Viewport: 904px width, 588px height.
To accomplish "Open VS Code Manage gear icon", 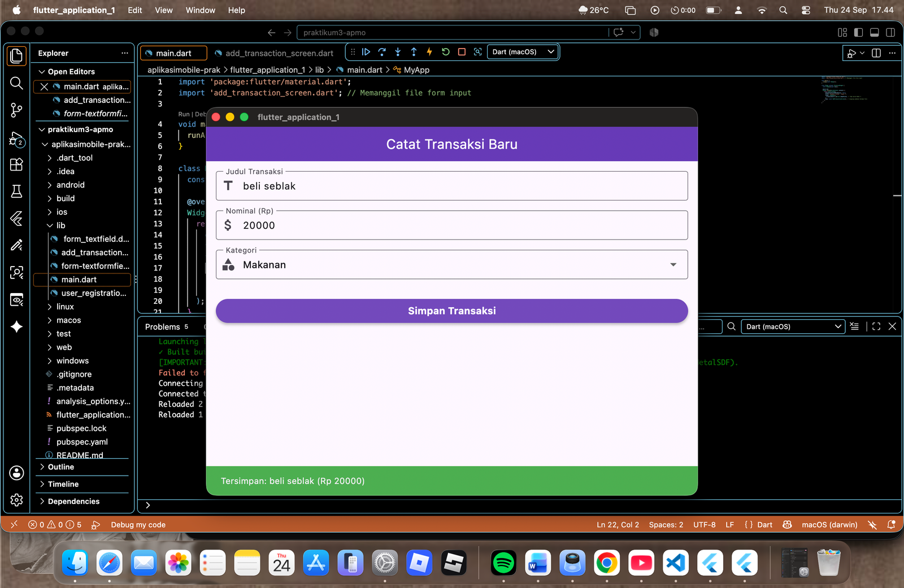I will pyautogui.click(x=16, y=500).
